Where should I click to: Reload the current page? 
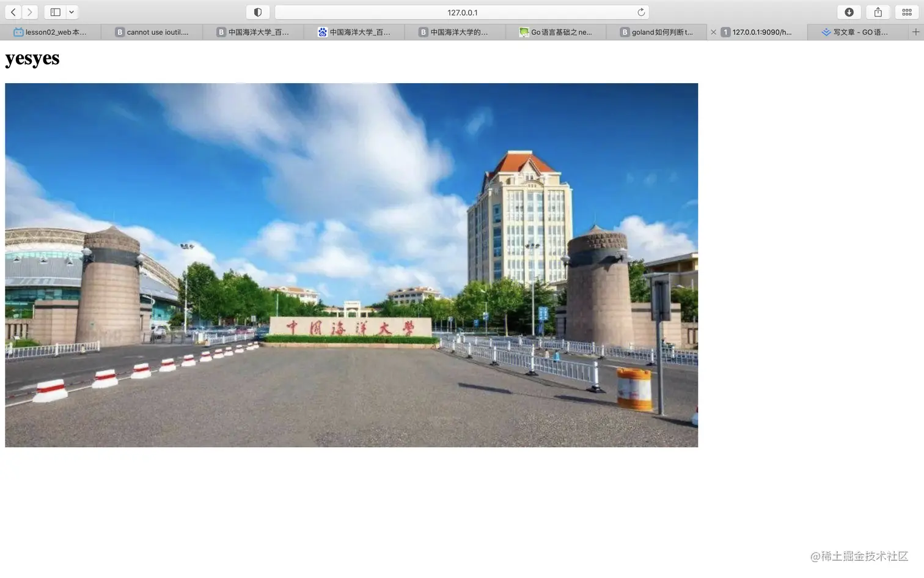click(641, 12)
